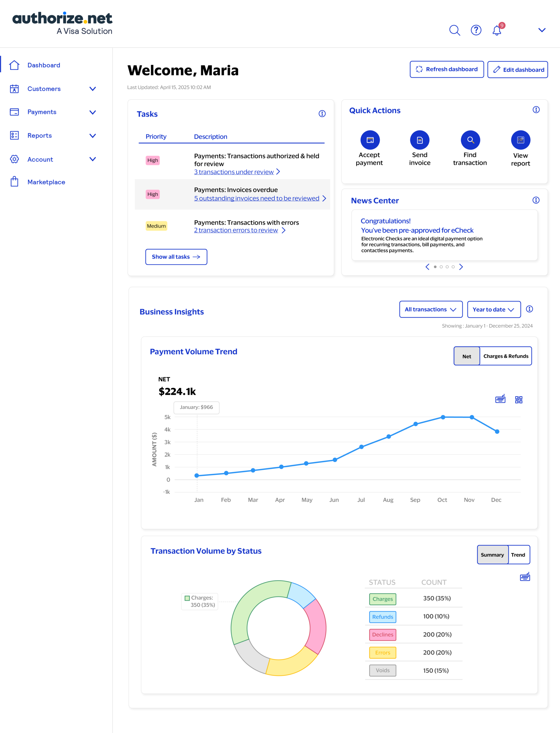Click the View report quick action icon
Screen dimensions: 560x733
[521, 140]
